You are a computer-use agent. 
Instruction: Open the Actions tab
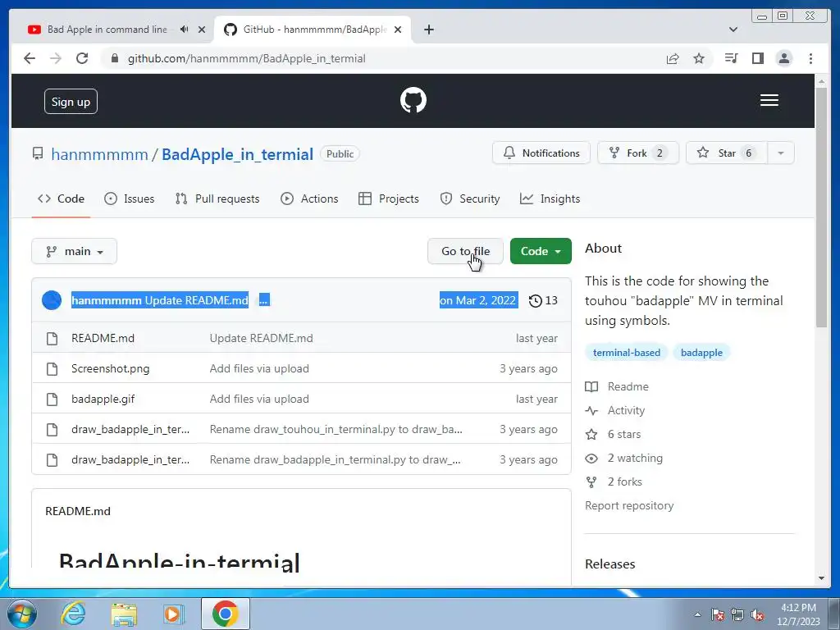[309, 199]
